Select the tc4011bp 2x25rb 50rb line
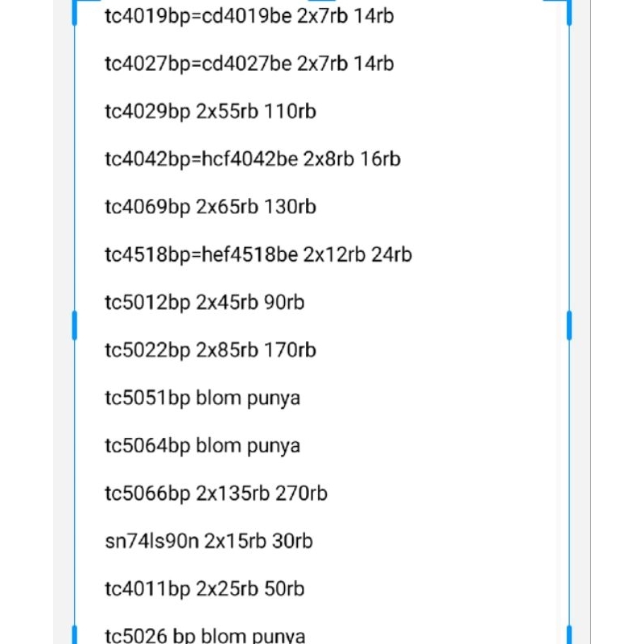644x644 pixels. click(x=204, y=589)
